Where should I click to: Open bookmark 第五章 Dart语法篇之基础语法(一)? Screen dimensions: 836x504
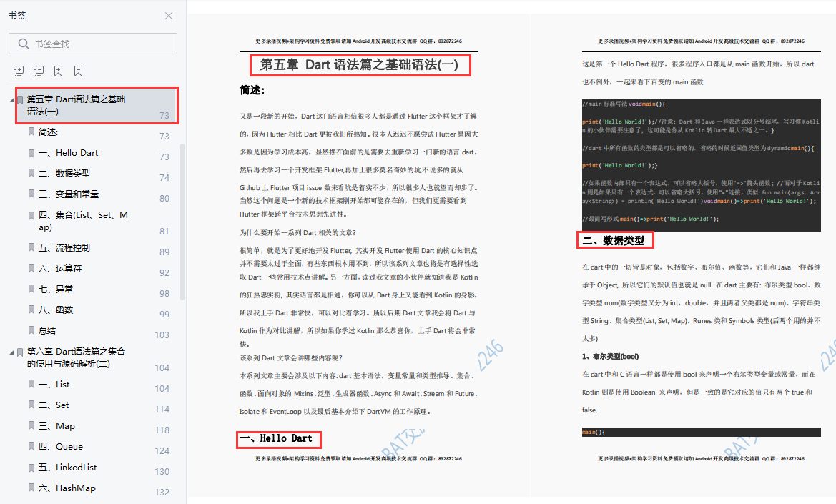pos(76,105)
